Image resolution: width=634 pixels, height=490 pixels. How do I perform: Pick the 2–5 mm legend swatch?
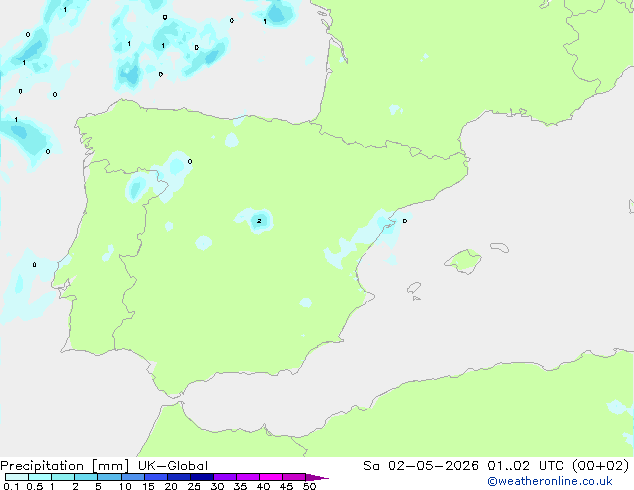click(x=86, y=477)
